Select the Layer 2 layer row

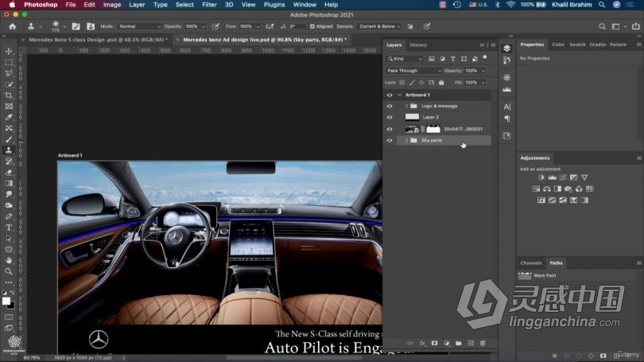tap(444, 117)
